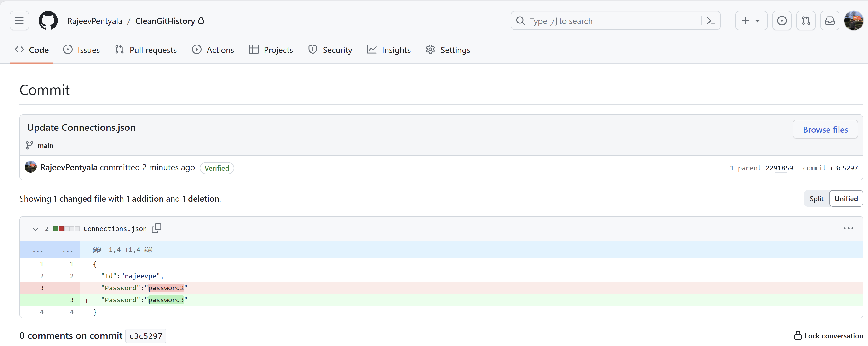Screen dimensions: 868x346
Task: Open the file options three-dot menu
Action: point(848,228)
